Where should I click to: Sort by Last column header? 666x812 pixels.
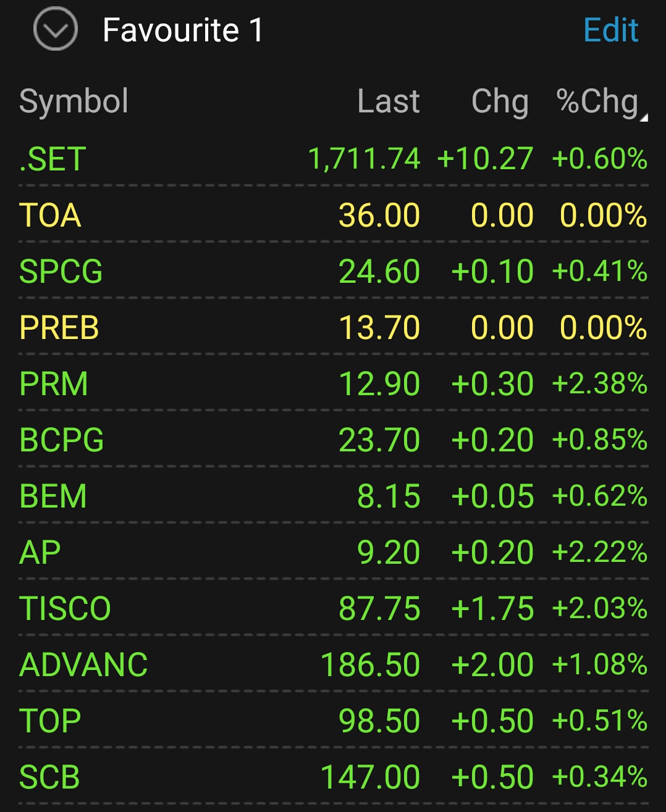(x=388, y=101)
